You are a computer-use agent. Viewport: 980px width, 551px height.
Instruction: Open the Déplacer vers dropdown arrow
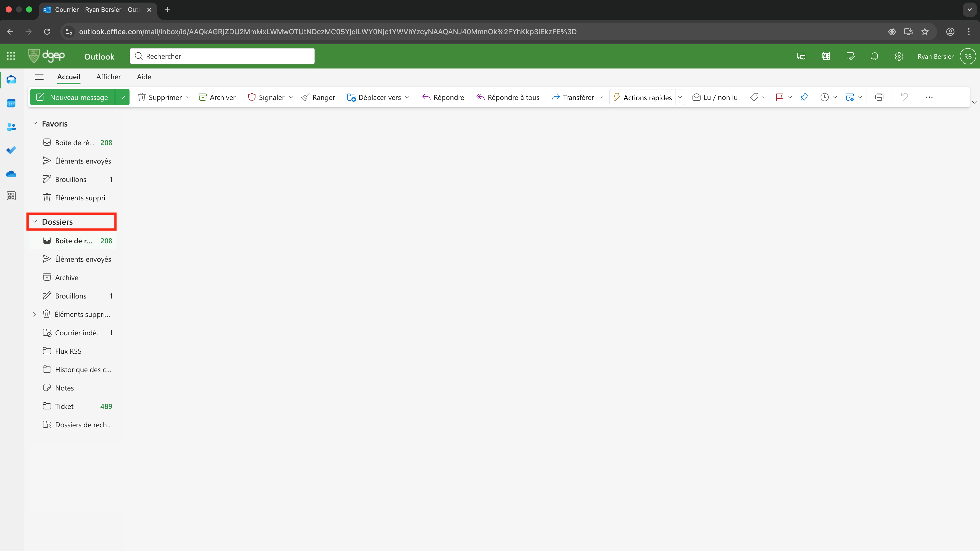coord(407,97)
